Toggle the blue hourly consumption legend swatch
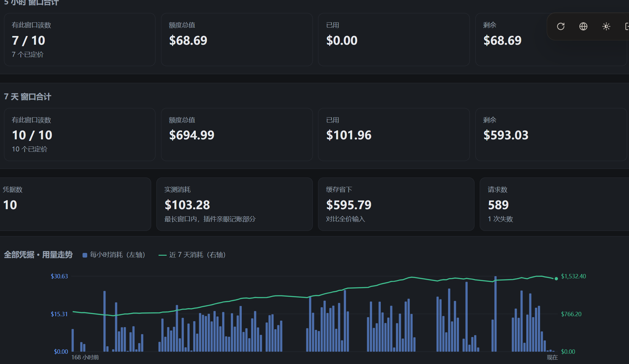The image size is (629, 364). [x=85, y=255]
